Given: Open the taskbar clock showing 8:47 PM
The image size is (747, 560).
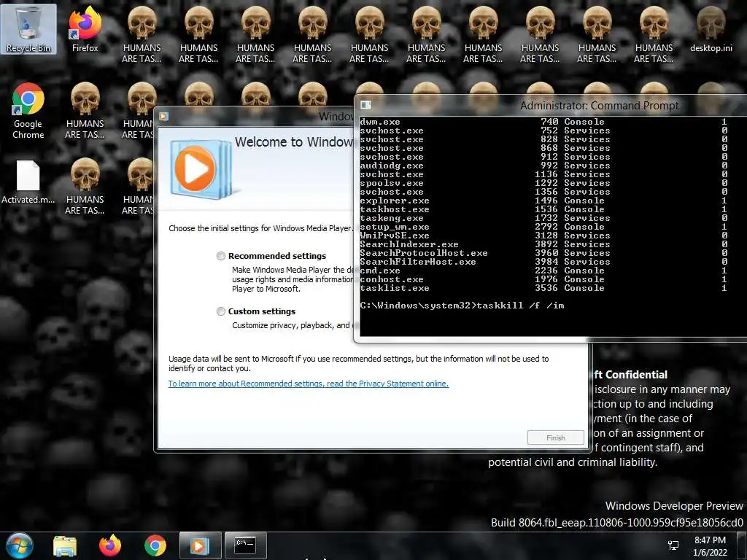Looking at the screenshot, I should pos(710,546).
